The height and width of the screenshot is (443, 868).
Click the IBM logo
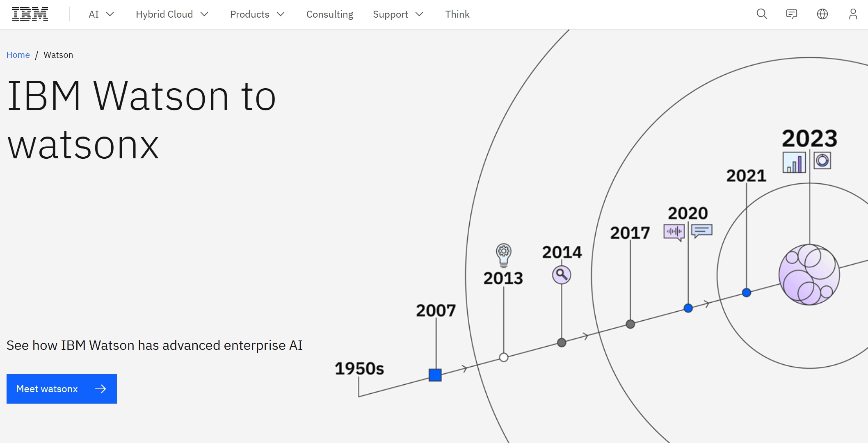coord(30,13)
